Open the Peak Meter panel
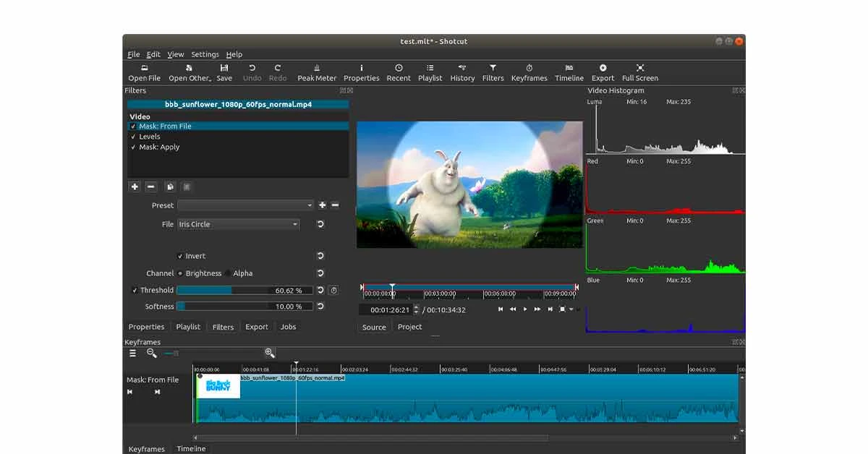The width and height of the screenshot is (868, 454). [x=316, y=72]
